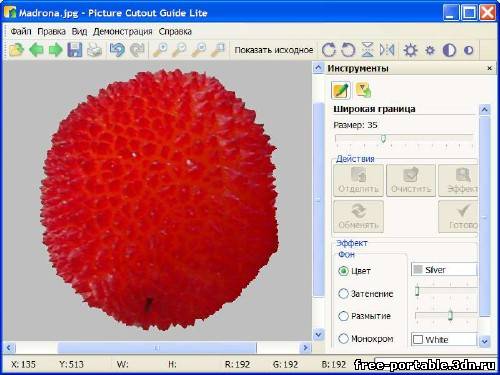Save the image with floppy disk icon

(x=75, y=50)
